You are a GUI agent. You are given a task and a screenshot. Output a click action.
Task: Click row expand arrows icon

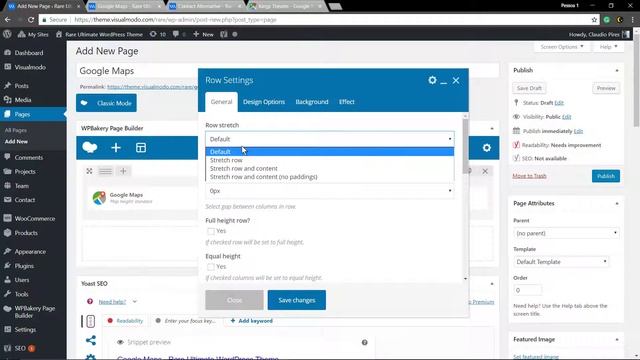[x=89, y=171]
